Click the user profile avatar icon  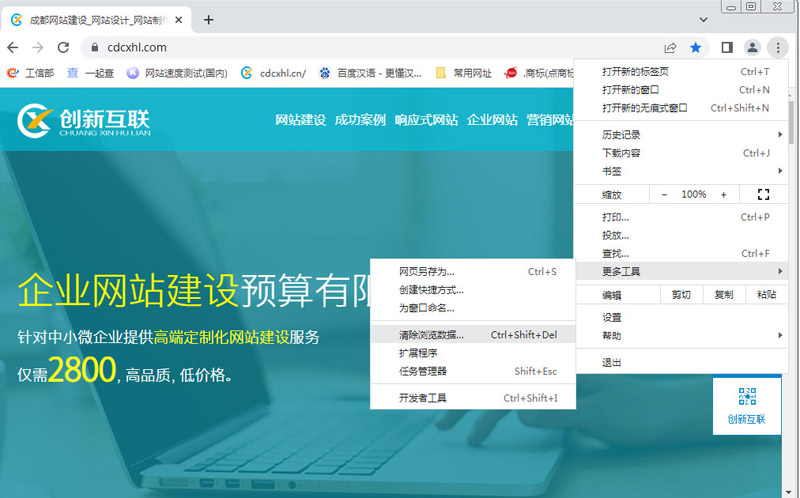click(752, 47)
